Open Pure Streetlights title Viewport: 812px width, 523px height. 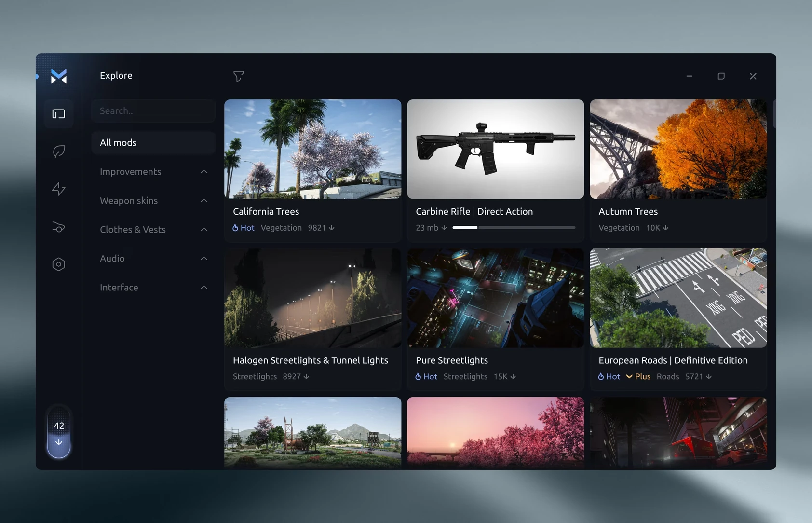[x=452, y=360]
